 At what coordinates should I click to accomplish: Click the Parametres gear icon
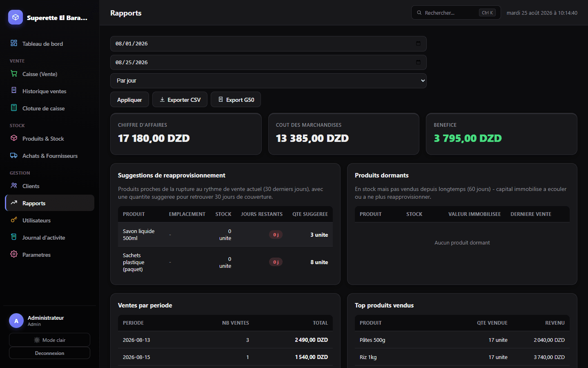point(14,254)
